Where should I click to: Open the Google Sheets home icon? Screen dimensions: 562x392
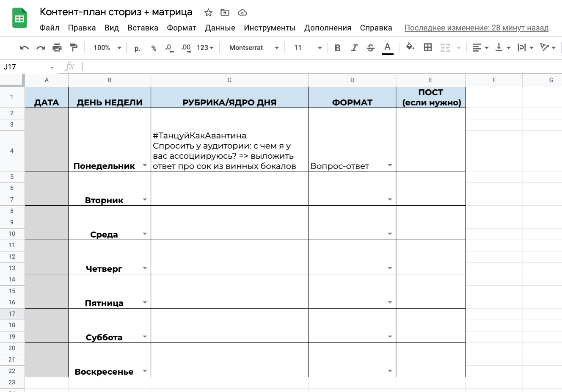pyautogui.click(x=19, y=18)
